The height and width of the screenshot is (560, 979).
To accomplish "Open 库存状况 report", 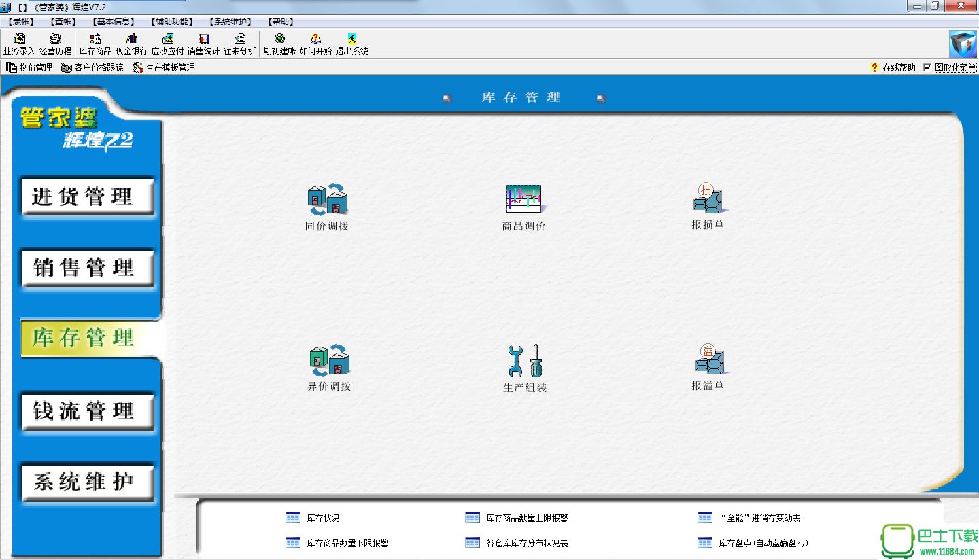I will pos(323,518).
